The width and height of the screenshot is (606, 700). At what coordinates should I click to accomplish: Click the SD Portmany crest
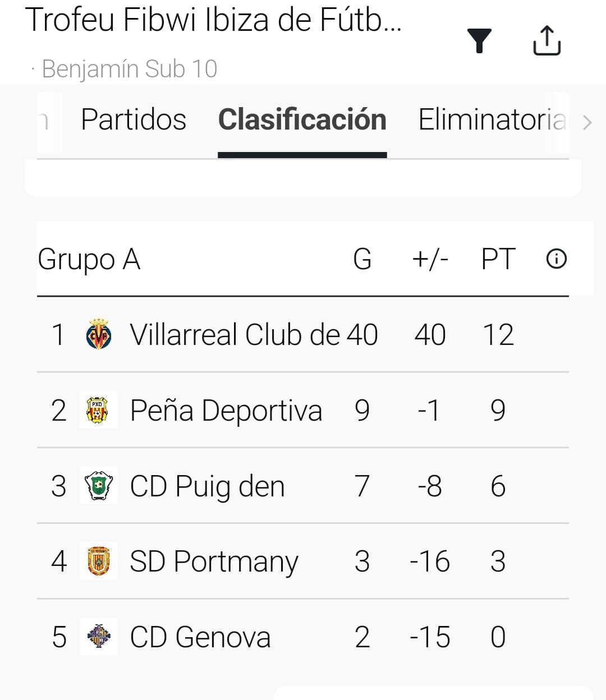pyautogui.click(x=99, y=561)
